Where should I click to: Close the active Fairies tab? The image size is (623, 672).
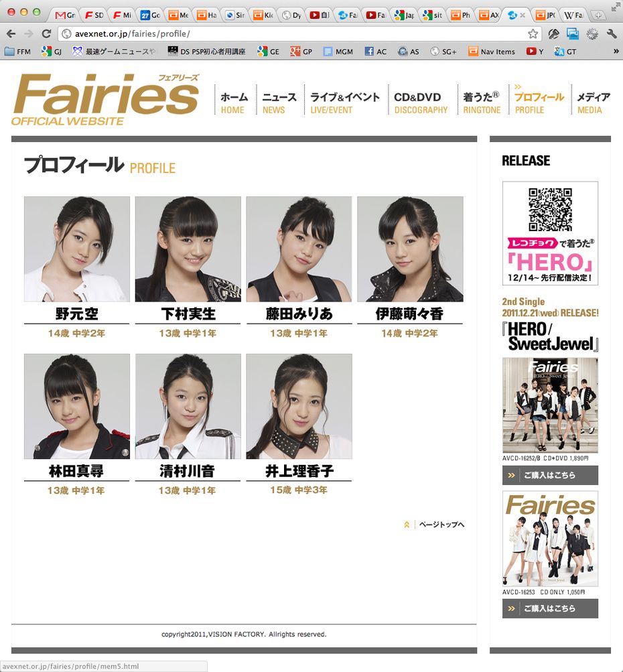pos(523,15)
